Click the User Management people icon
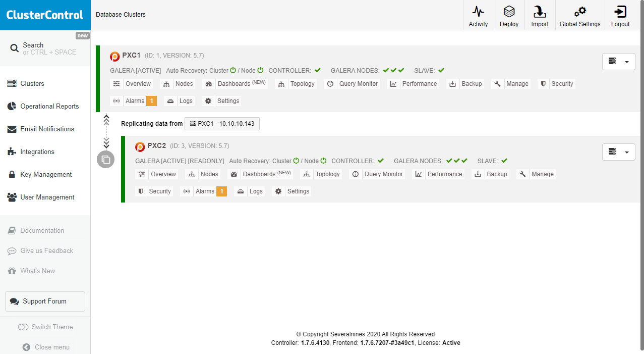Image resolution: width=644 pixels, height=354 pixels. coord(12,197)
